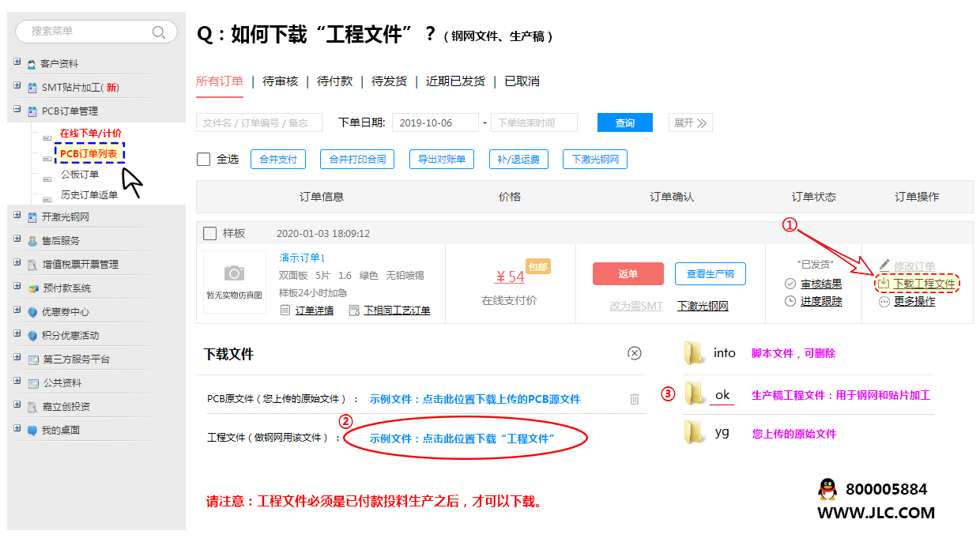Enable the 全选 checkbox
This screenshot has width=980, height=542.
click(203, 159)
